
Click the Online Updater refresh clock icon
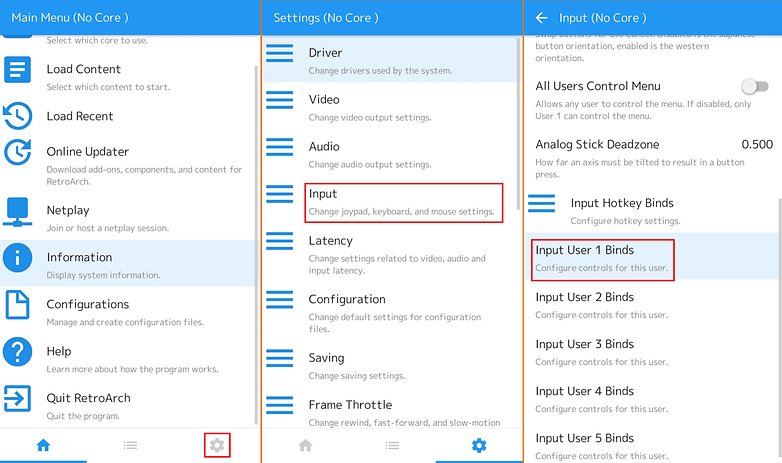click(17, 152)
